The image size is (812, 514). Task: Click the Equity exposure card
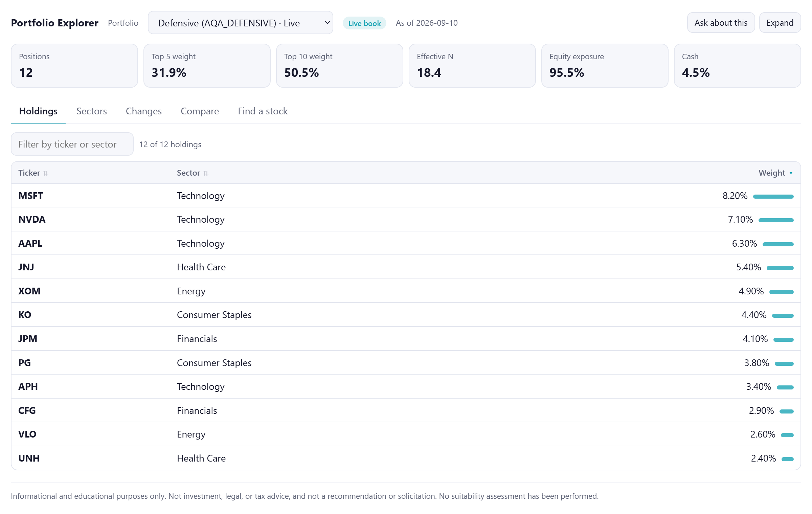[605, 66]
